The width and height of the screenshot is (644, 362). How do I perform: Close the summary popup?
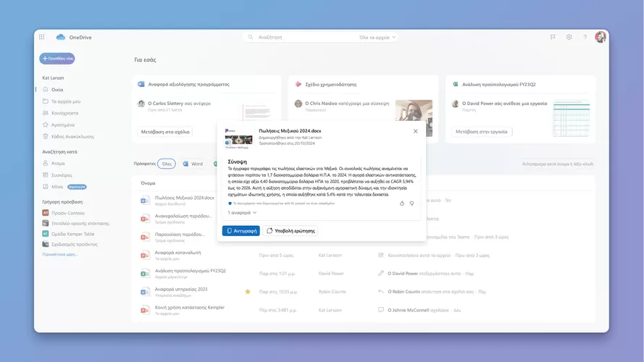pyautogui.click(x=415, y=131)
